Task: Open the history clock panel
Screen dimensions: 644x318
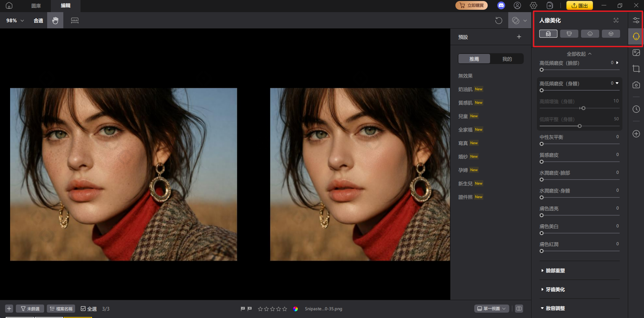Action: click(636, 109)
